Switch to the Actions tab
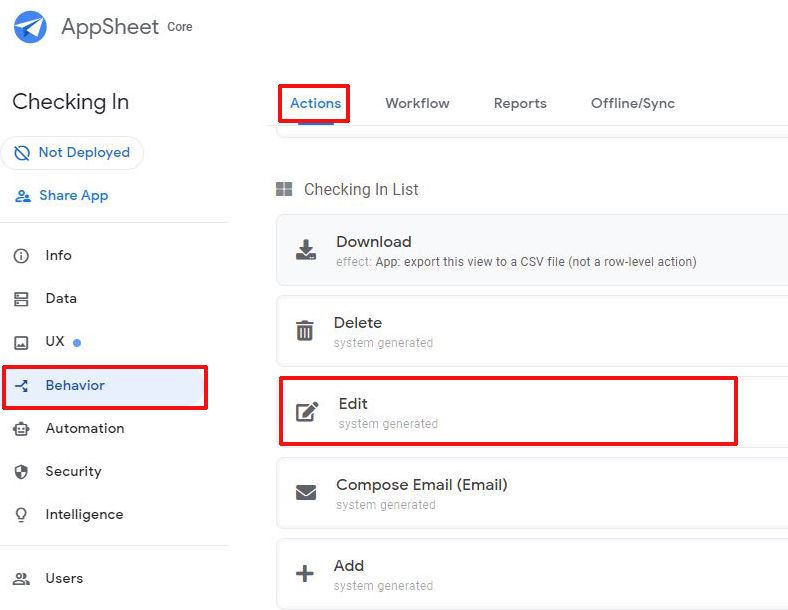The image size is (788, 610). click(315, 104)
